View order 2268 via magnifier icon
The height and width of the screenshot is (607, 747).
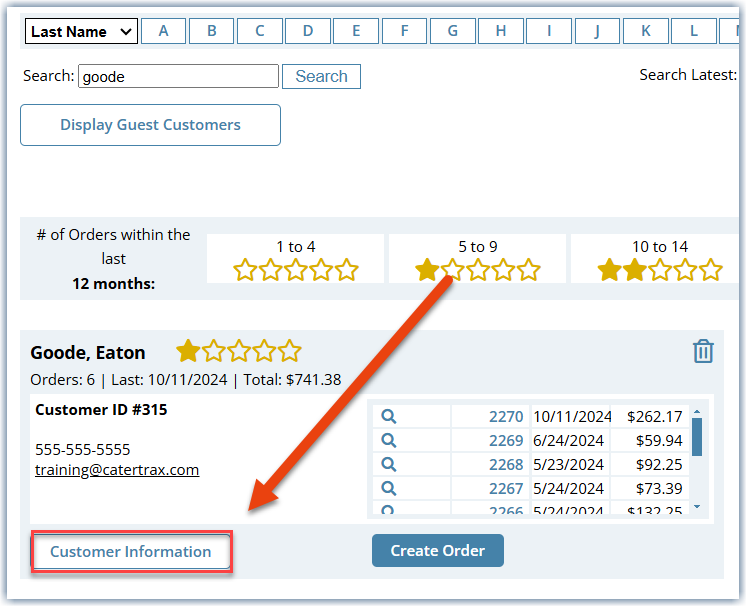point(389,464)
